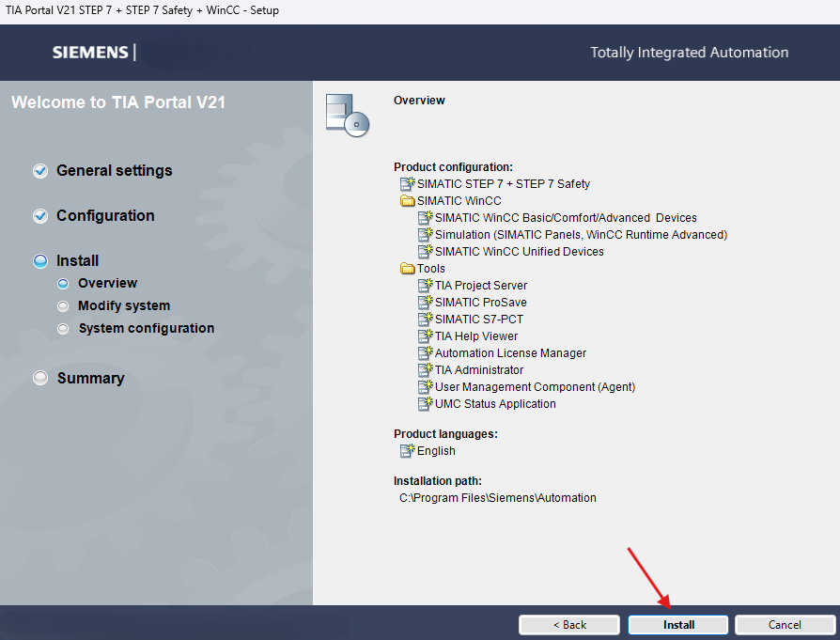The height and width of the screenshot is (640, 840).
Task: Open System configuration sub-step
Action: click(146, 329)
